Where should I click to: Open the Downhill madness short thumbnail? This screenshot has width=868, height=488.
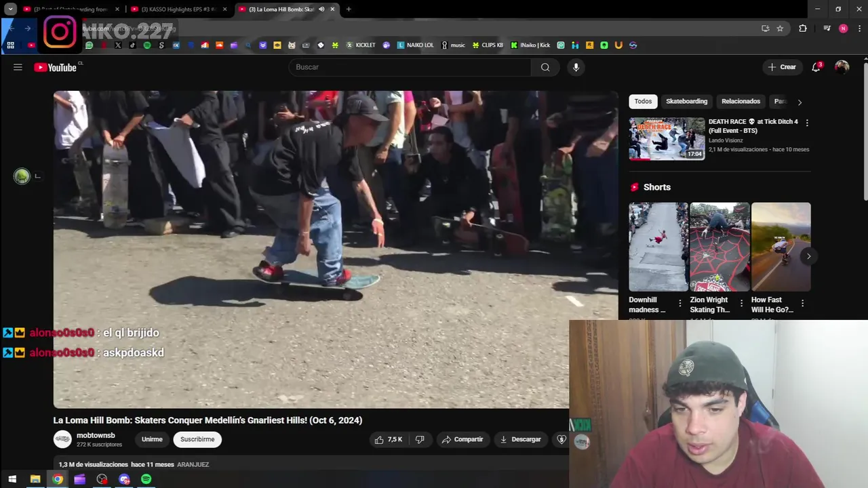coord(658,247)
